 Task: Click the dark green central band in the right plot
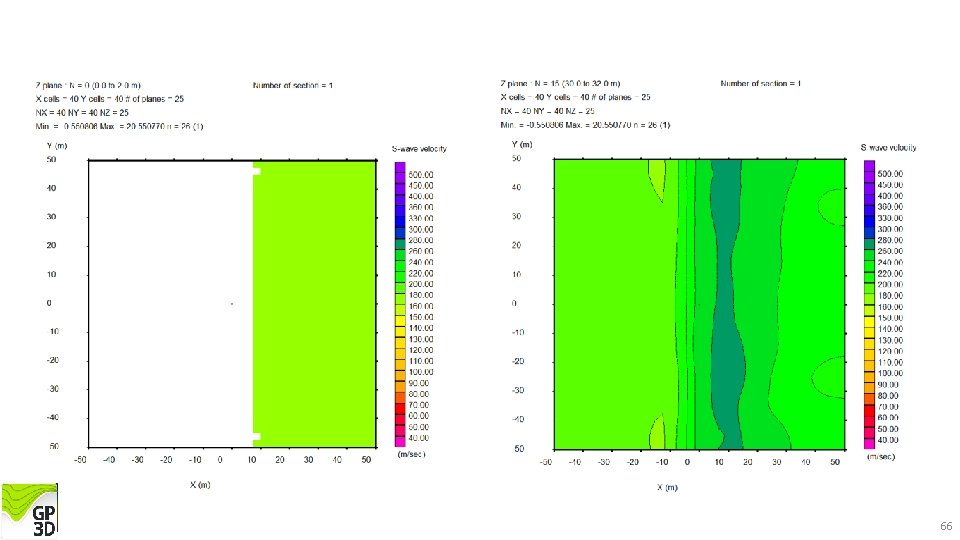click(x=728, y=303)
